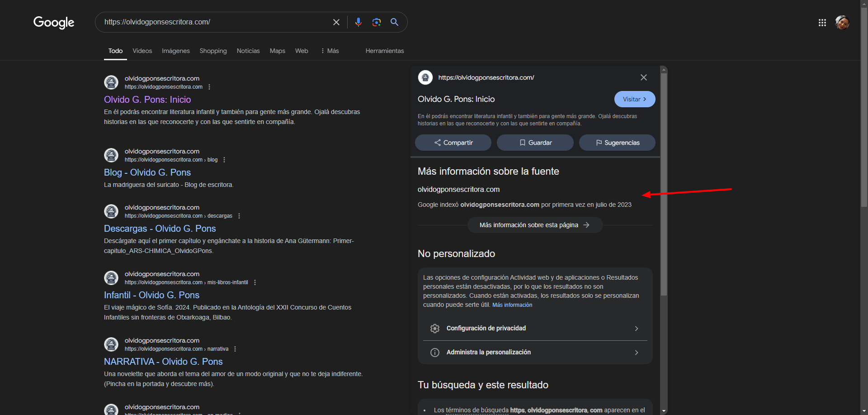Open Más información sobre esta página

pos(535,225)
